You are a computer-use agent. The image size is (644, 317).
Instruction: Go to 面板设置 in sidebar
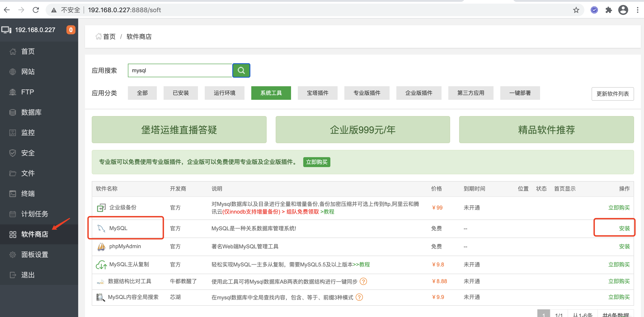pos(35,254)
